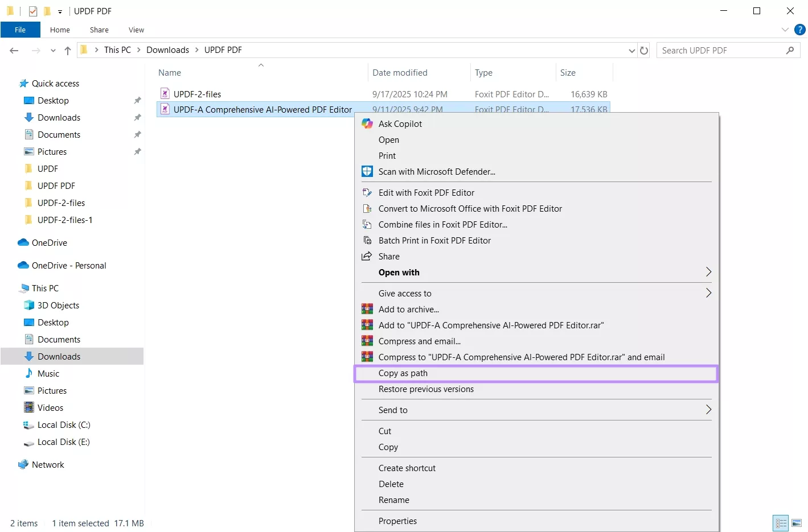
Task: Open the Home ribbon tab
Action: [x=60, y=30]
